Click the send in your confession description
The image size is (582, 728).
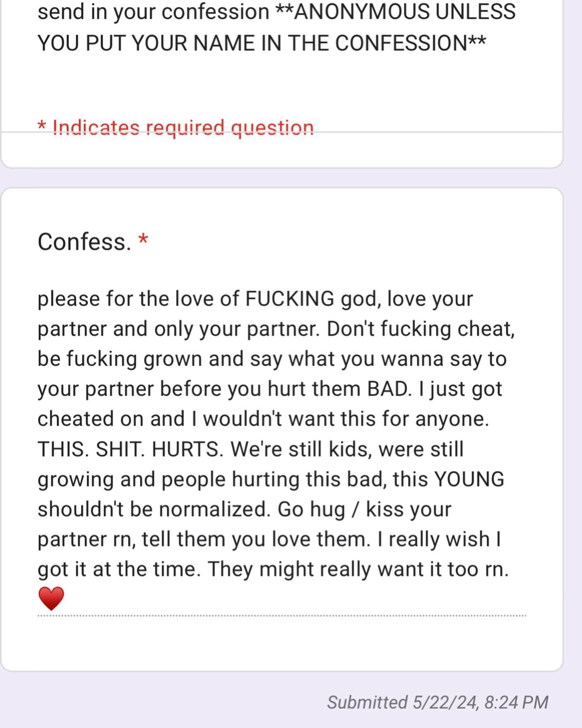click(x=153, y=12)
